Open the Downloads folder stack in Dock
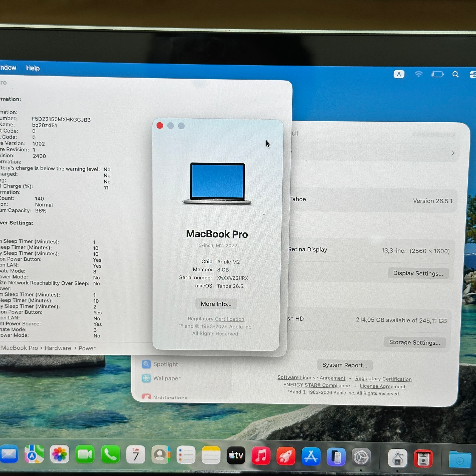This screenshot has height=476, width=476. pyautogui.click(x=460, y=459)
